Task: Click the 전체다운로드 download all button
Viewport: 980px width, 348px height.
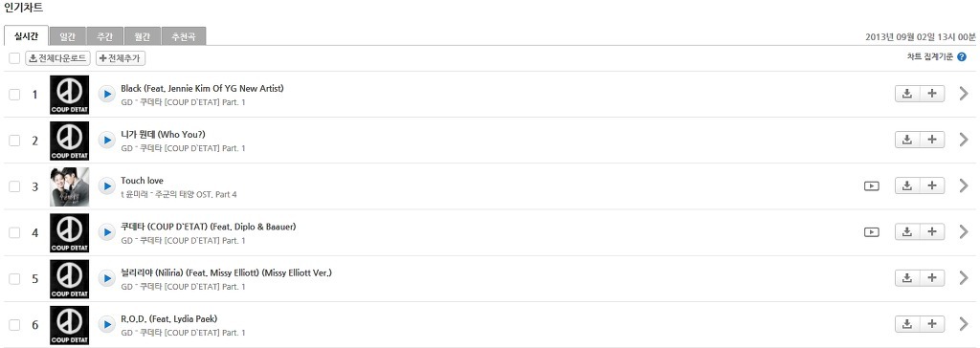Action: 58,58
